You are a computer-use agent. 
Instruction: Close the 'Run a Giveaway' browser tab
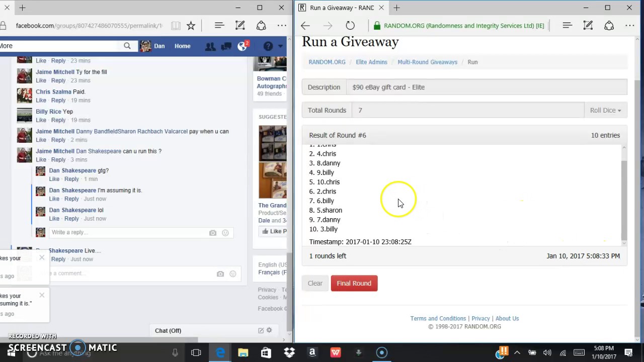coord(381,8)
